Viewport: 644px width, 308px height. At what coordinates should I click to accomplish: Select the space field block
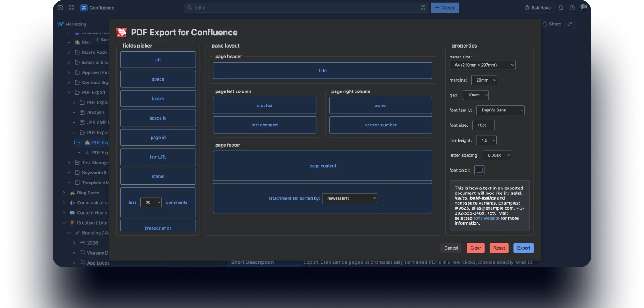click(x=158, y=79)
